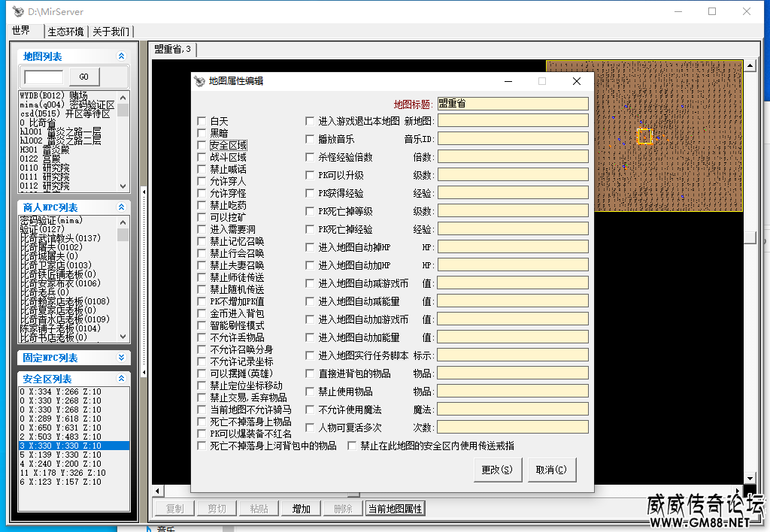Viewport: 770px width, 532px height.
Task: Select H301 雷炎殿 map entry
Action: (x=44, y=150)
